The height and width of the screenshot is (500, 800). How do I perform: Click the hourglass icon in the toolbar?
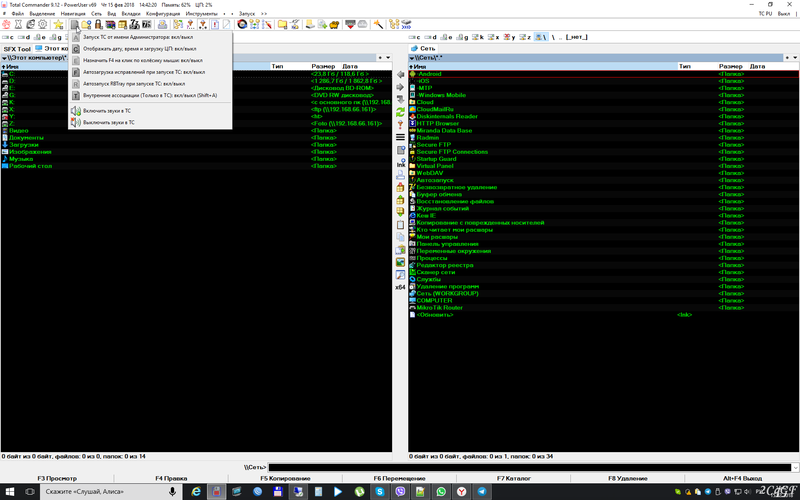pyautogui.click(x=18, y=24)
